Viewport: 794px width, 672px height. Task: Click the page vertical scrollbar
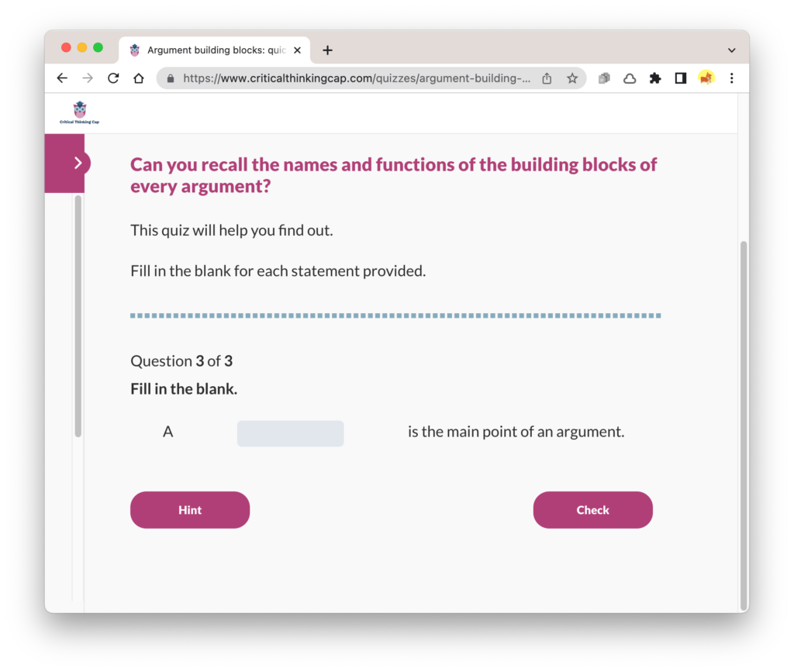click(744, 425)
